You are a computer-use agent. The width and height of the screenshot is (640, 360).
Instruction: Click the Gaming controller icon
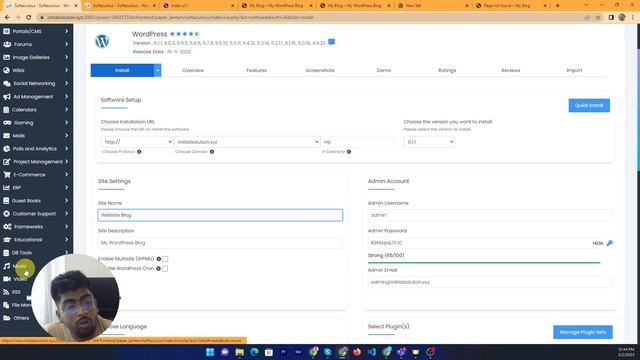pyautogui.click(x=7, y=122)
